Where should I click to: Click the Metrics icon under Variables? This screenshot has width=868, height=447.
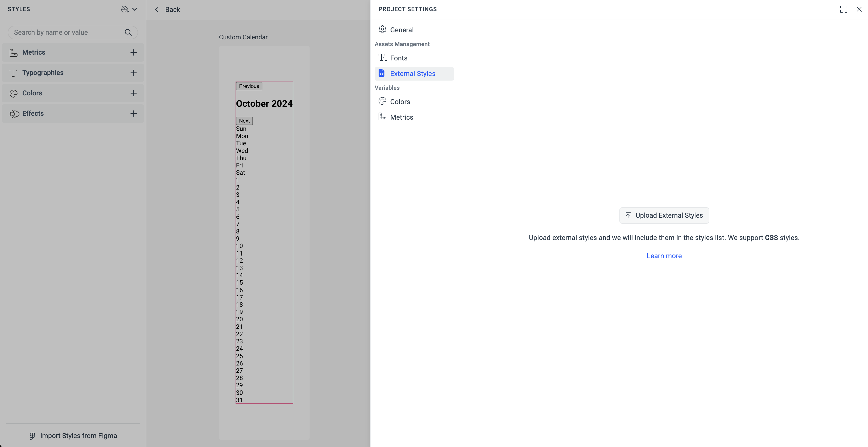coord(382,117)
